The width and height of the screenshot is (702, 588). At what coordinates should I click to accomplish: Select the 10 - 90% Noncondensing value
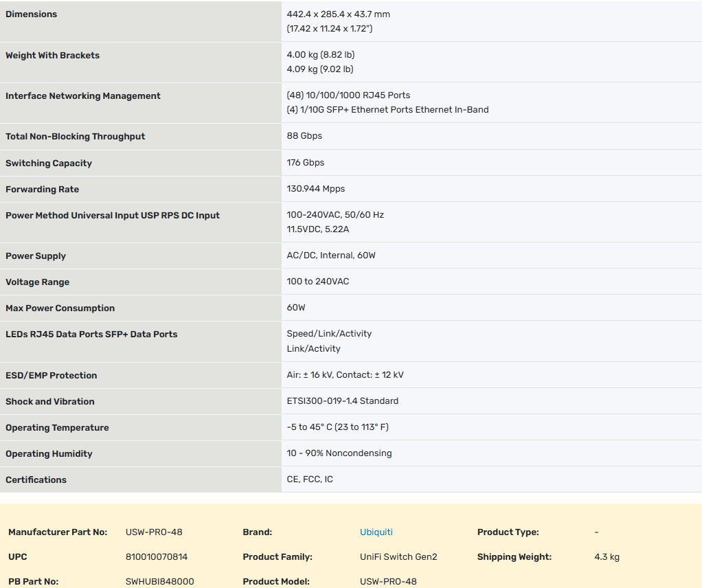[x=339, y=453]
